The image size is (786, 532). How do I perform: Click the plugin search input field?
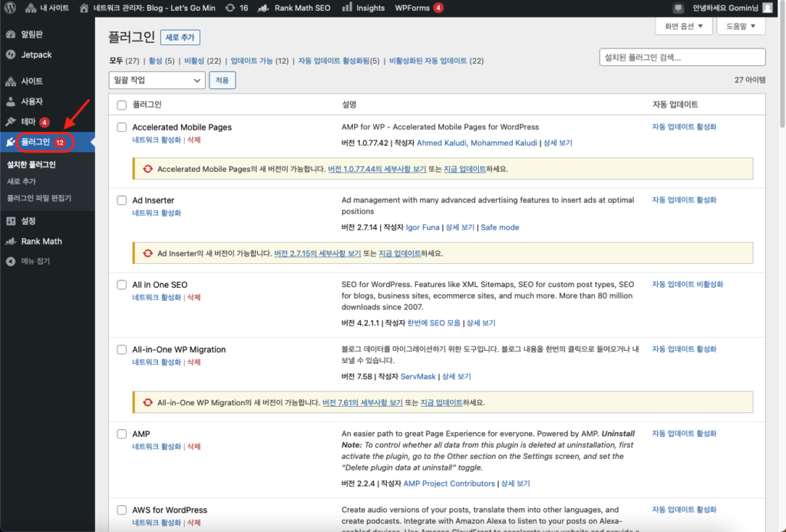click(x=682, y=57)
